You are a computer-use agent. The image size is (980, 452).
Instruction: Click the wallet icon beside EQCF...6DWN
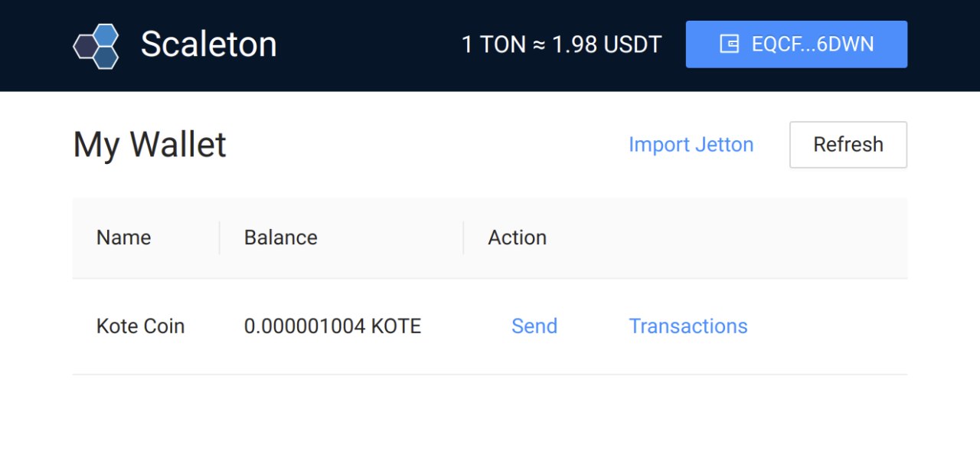(730, 44)
